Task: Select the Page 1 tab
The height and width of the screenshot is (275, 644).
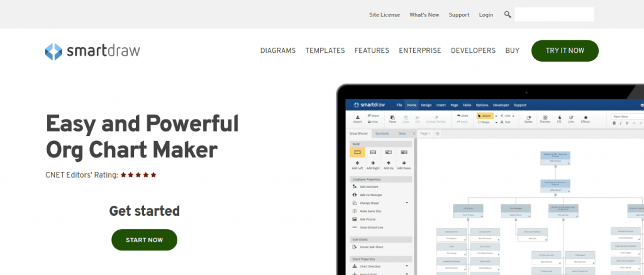Action: 425,133
